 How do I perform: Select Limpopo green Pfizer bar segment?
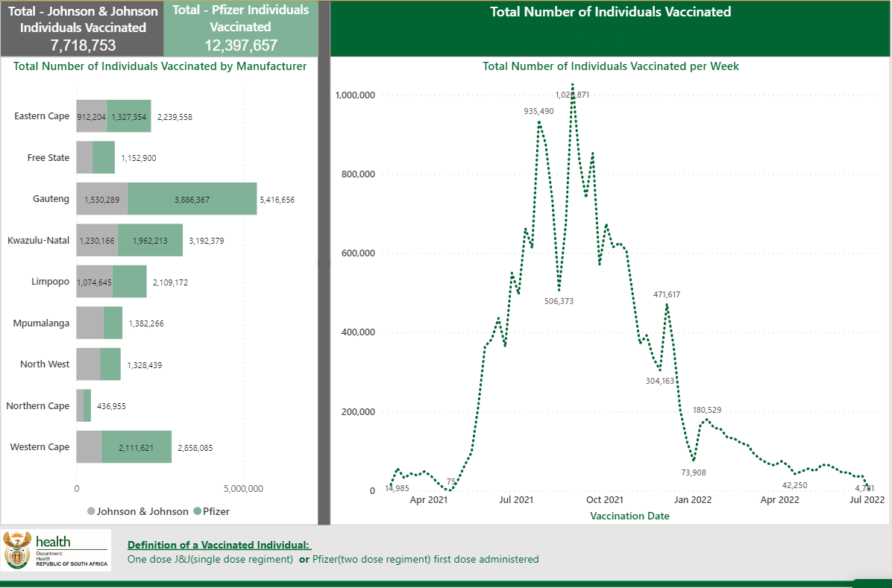pos(130,282)
